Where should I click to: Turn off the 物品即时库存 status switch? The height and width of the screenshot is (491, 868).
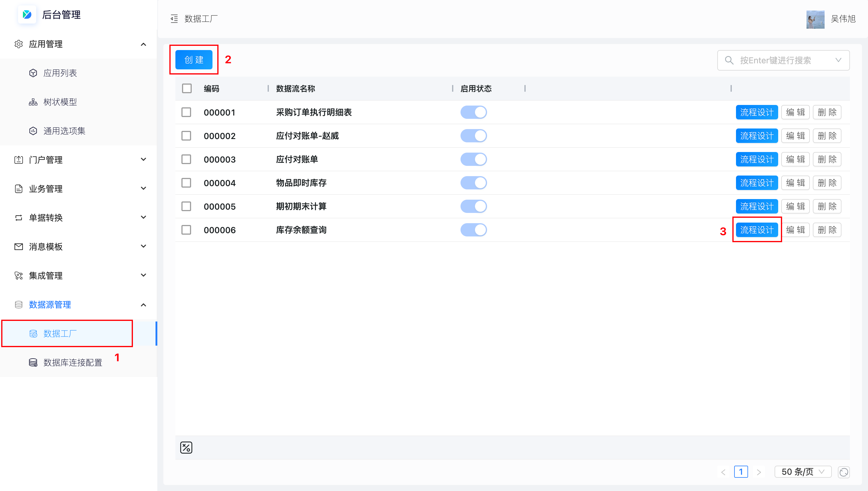coord(473,183)
